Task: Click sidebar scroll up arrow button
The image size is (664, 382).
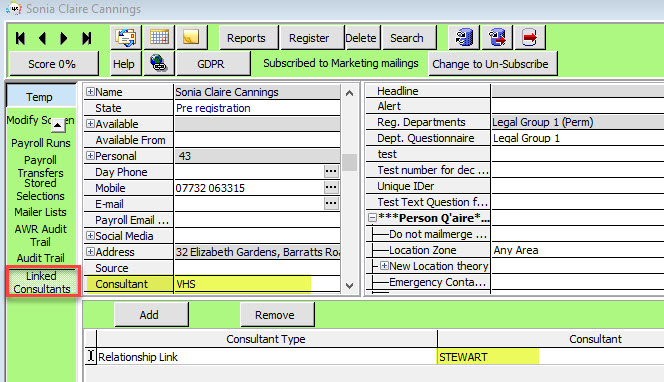Action: 58,125
